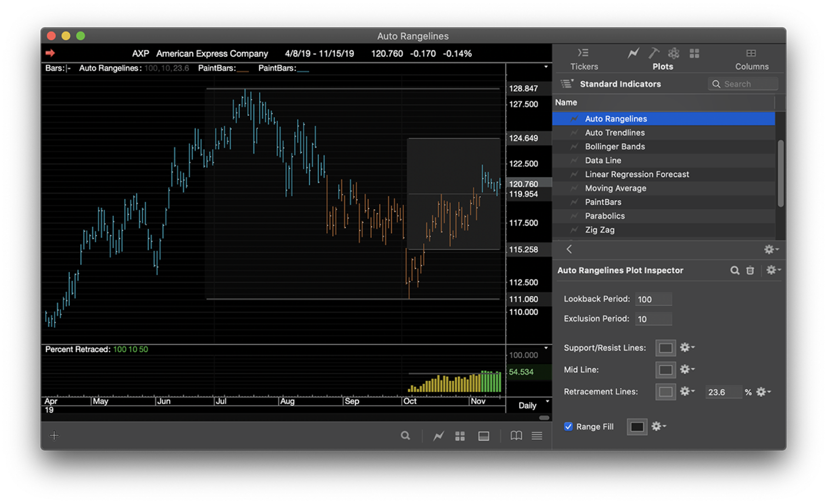
Task: Enable the Range Fill checkbox
Action: [x=568, y=426]
